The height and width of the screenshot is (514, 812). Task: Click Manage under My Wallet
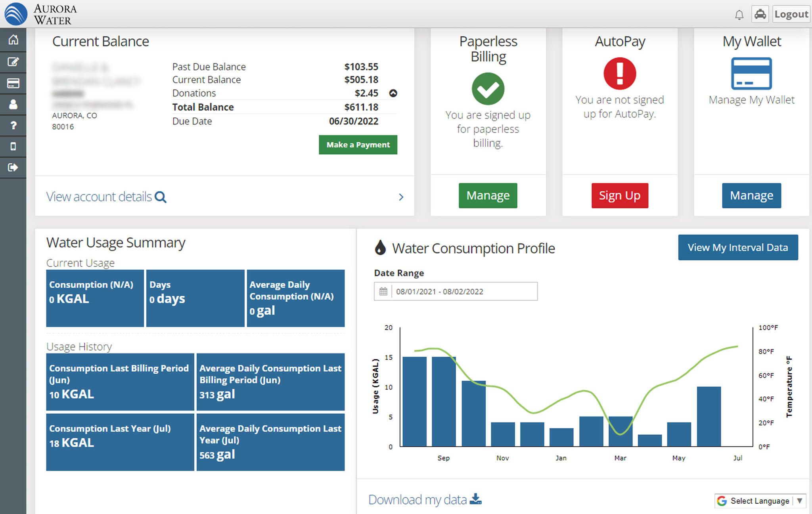point(751,195)
